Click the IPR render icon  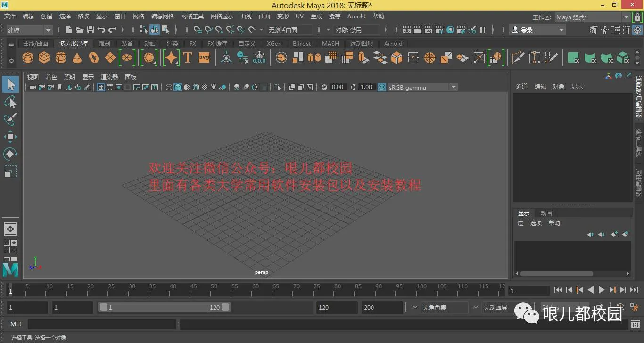(428, 30)
